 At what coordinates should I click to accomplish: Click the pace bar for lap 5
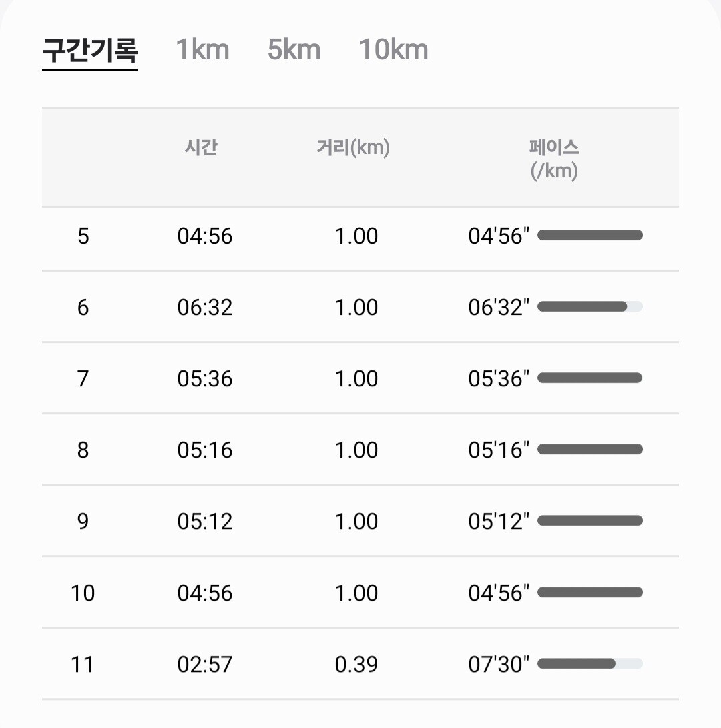tap(589, 235)
